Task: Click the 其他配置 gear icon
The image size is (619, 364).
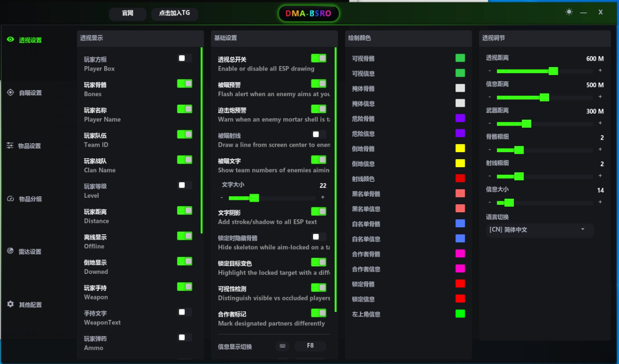Action: 11,304
